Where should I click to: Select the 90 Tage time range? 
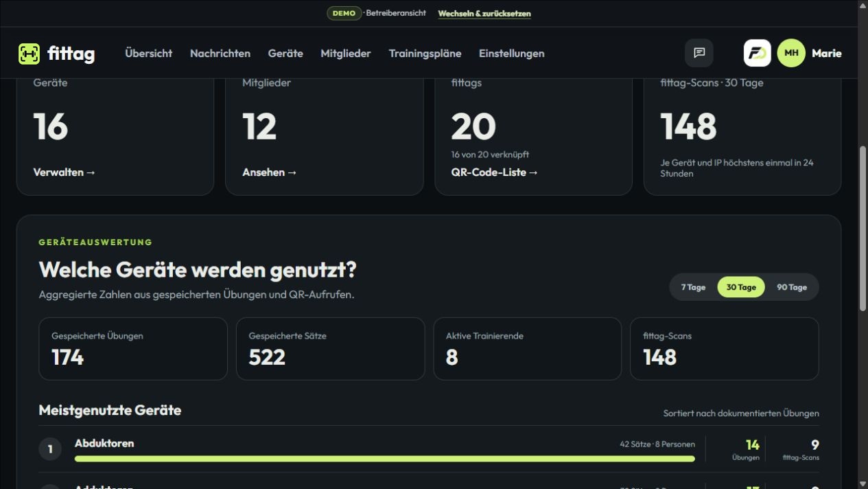coord(792,287)
